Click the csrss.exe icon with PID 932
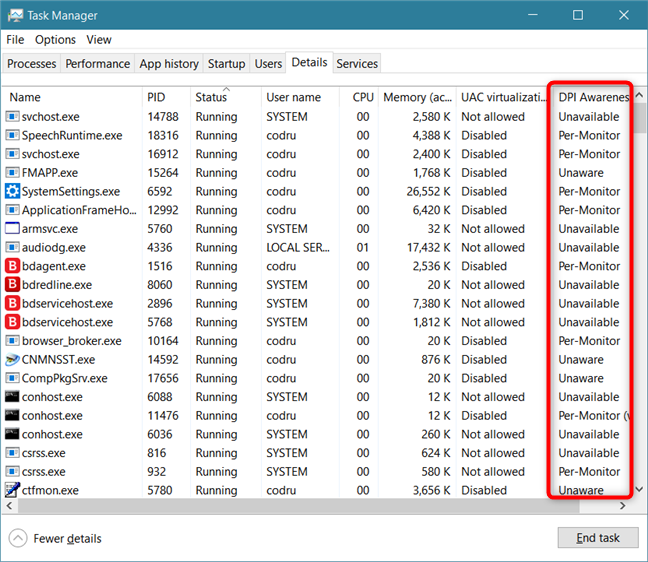 tap(12, 471)
